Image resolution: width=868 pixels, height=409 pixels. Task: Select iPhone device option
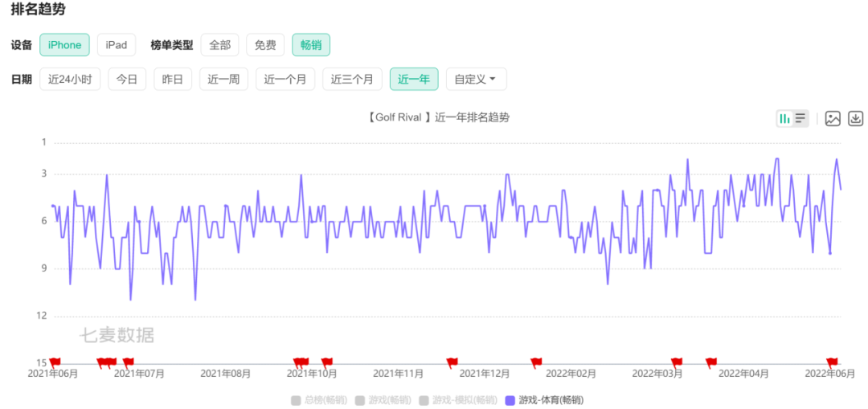(x=64, y=45)
